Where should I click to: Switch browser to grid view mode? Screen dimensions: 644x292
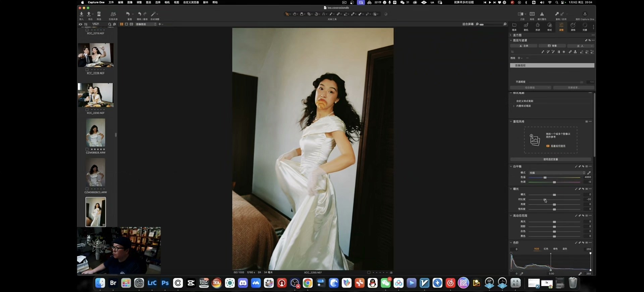pos(122,24)
